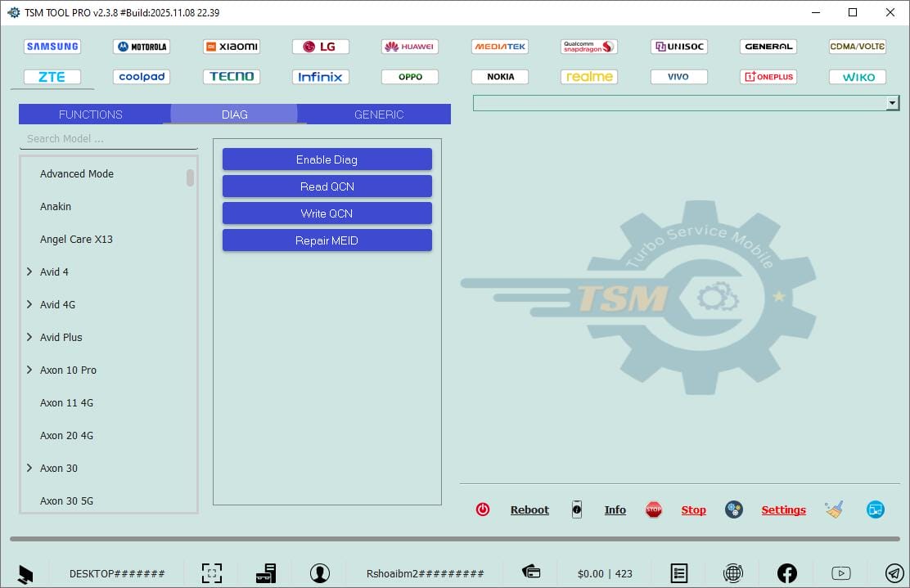Open the log document icon in status bar
910x588 pixels.
678,572
